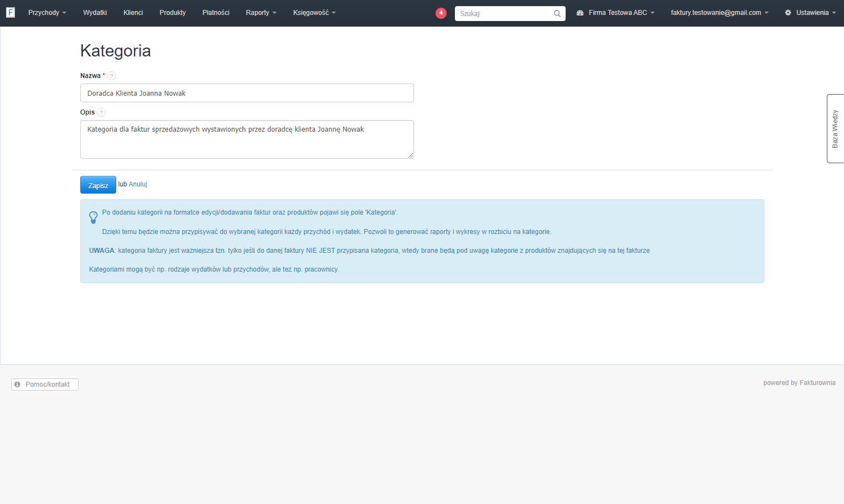Viewport: 844px width, 504px height.
Task: Focus the Nazwa name input field
Action: pos(247,93)
